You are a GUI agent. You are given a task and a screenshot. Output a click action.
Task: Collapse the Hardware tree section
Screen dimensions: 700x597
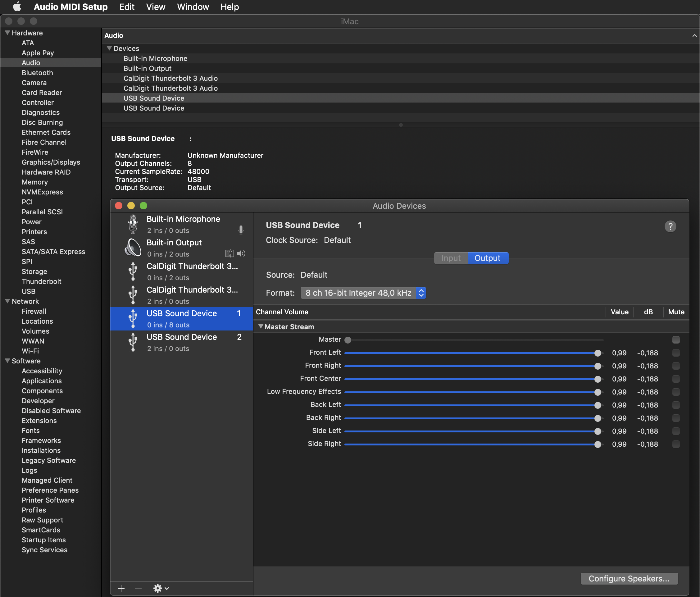tap(7, 33)
